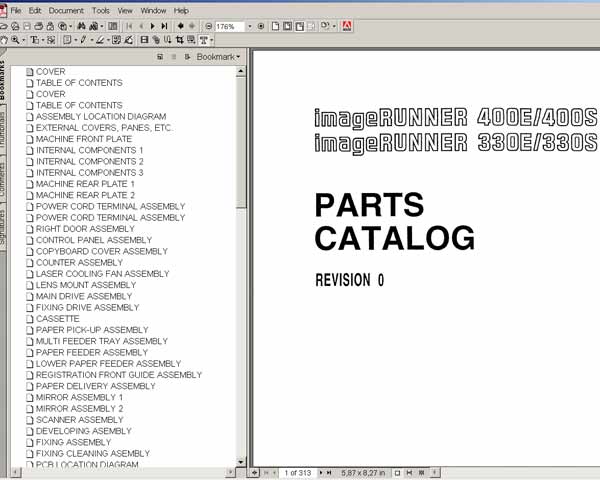600x480 pixels.
Task: Click Continuous Facing layout icon in status bar
Action: [x=421, y=473]
